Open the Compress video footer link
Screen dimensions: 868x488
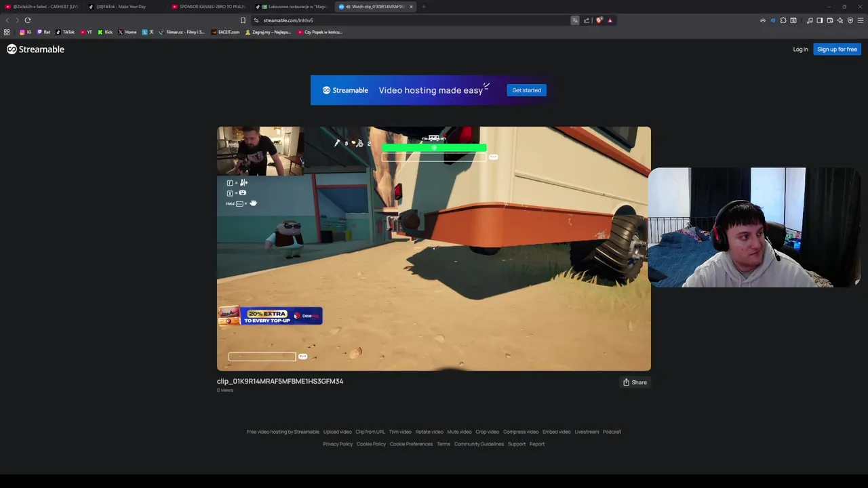click(521, 432)
